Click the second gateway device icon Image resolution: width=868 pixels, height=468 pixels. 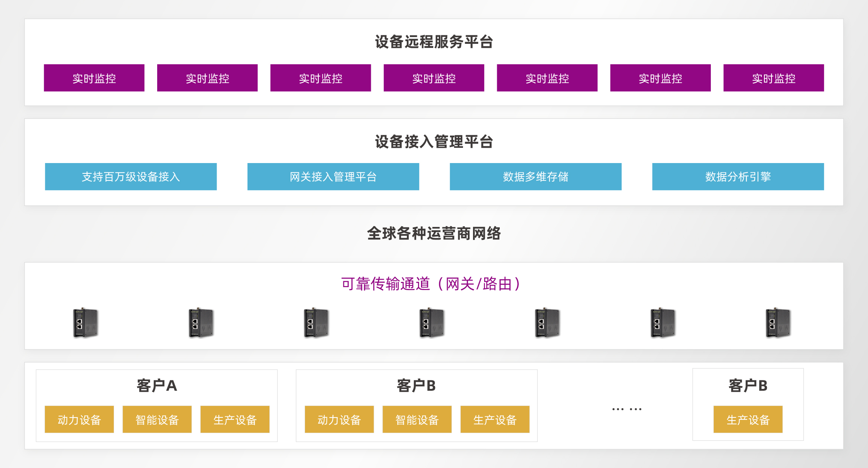coord(201,322)
